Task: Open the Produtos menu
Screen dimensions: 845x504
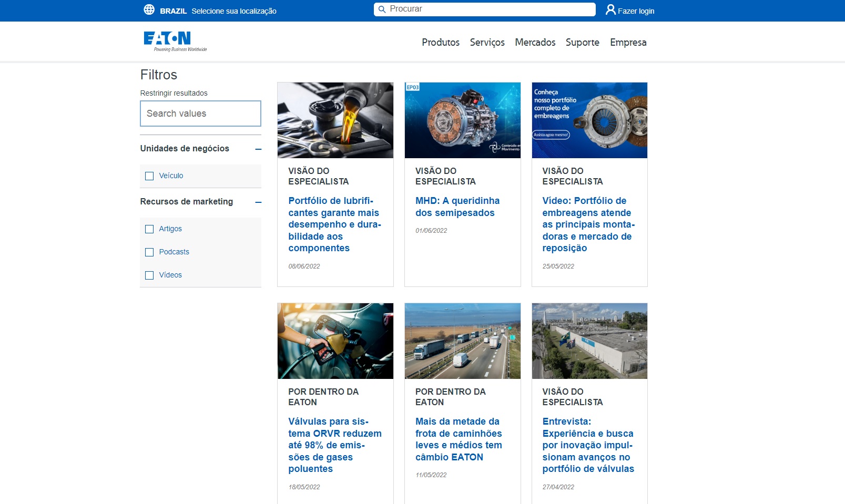Action: coord(440,43)
